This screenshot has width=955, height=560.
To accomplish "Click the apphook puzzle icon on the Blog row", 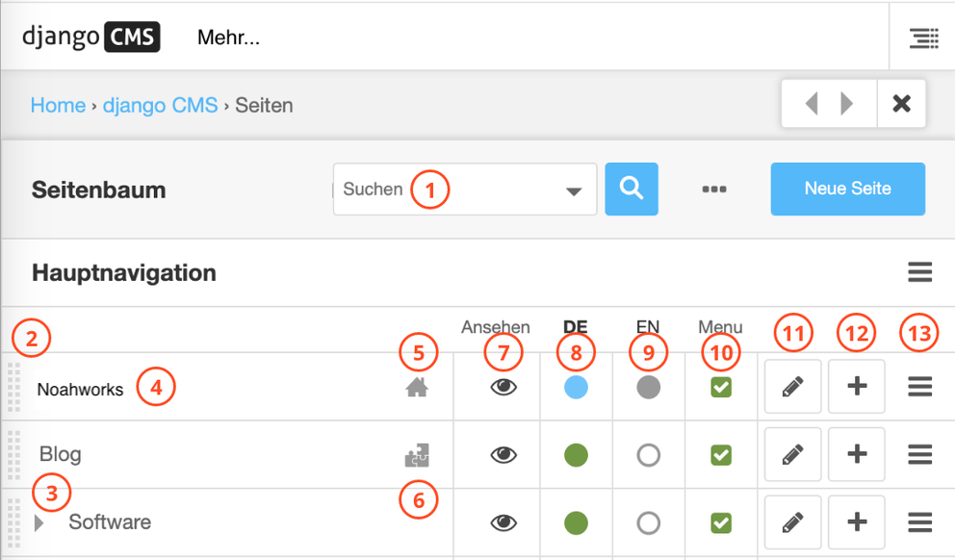I will tap(419, 454).
